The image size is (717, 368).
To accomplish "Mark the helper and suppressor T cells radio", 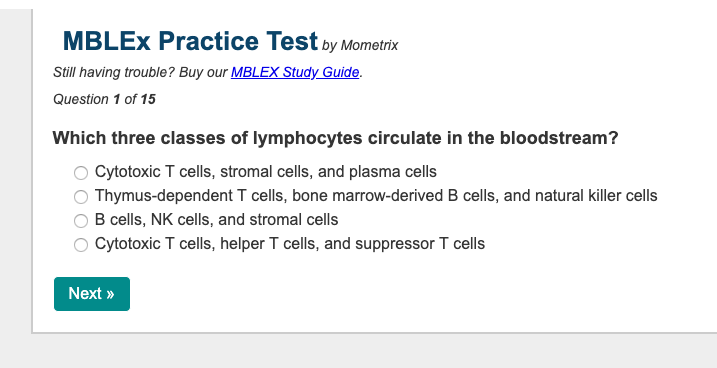I will click(81, 245).
